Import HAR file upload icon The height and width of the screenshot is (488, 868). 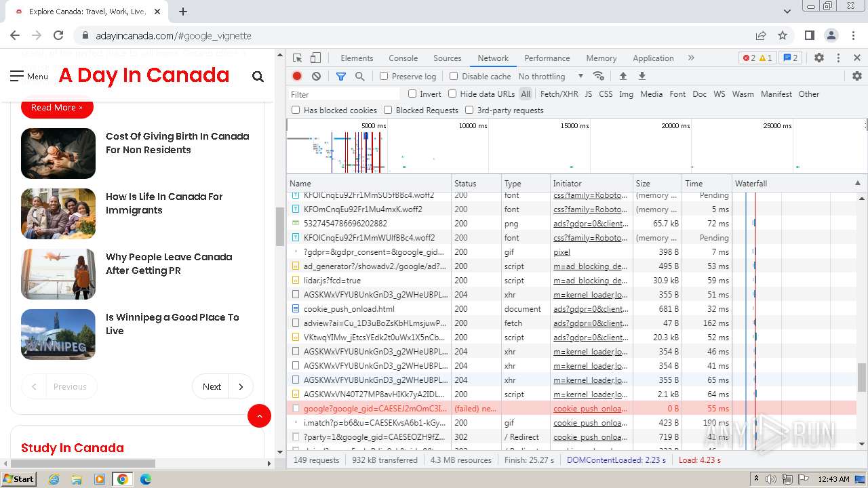tap(623, 77)
